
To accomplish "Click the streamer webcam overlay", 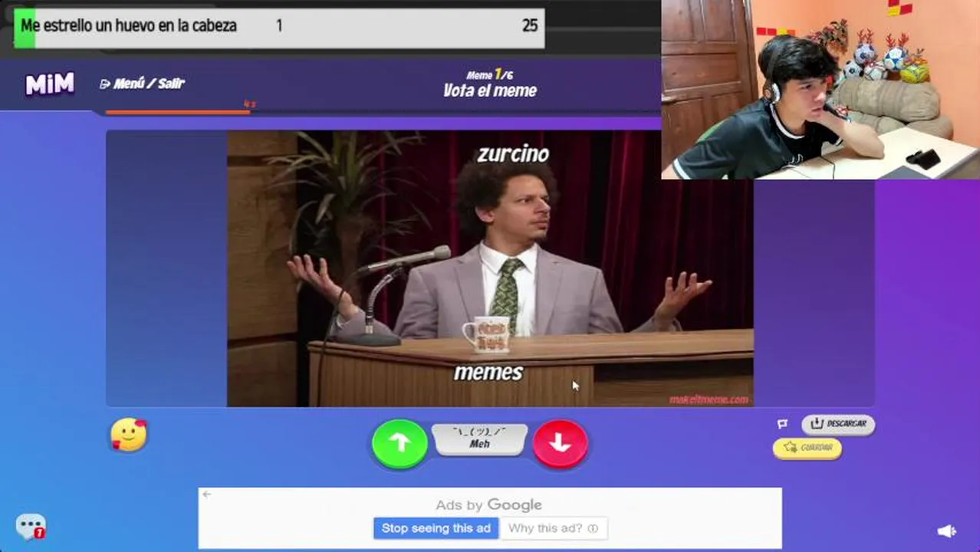I will 821,90.
